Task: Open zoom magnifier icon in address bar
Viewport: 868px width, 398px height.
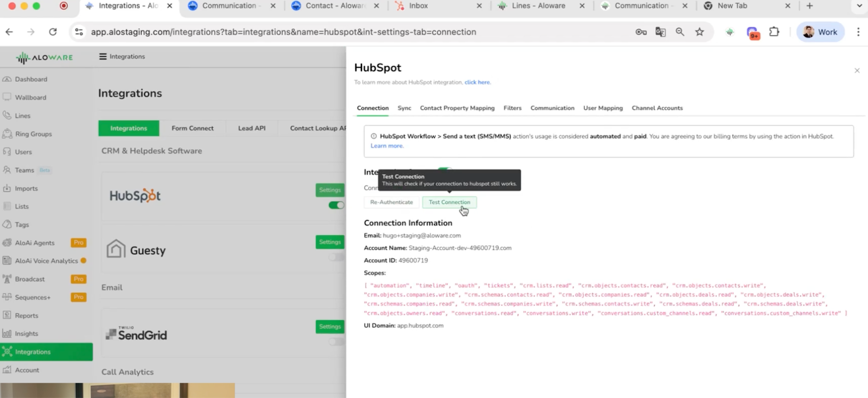Action: (x=680, y=32)
